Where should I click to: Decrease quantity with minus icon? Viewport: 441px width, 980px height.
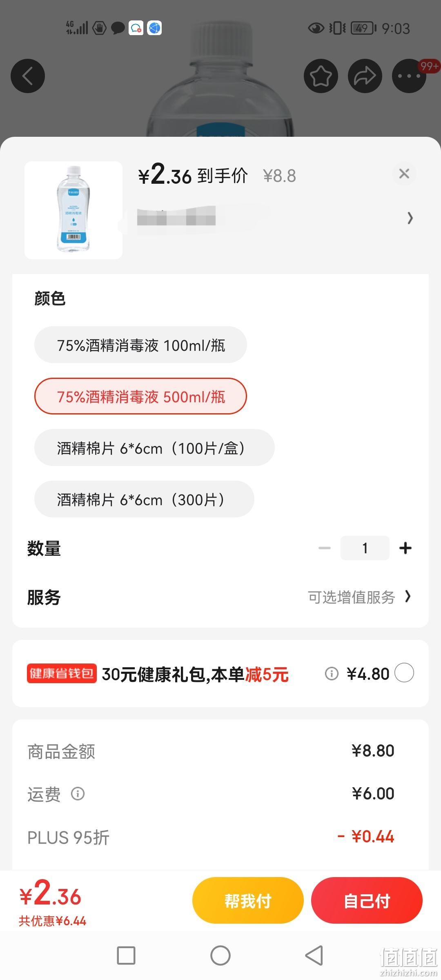coord(325,548)
